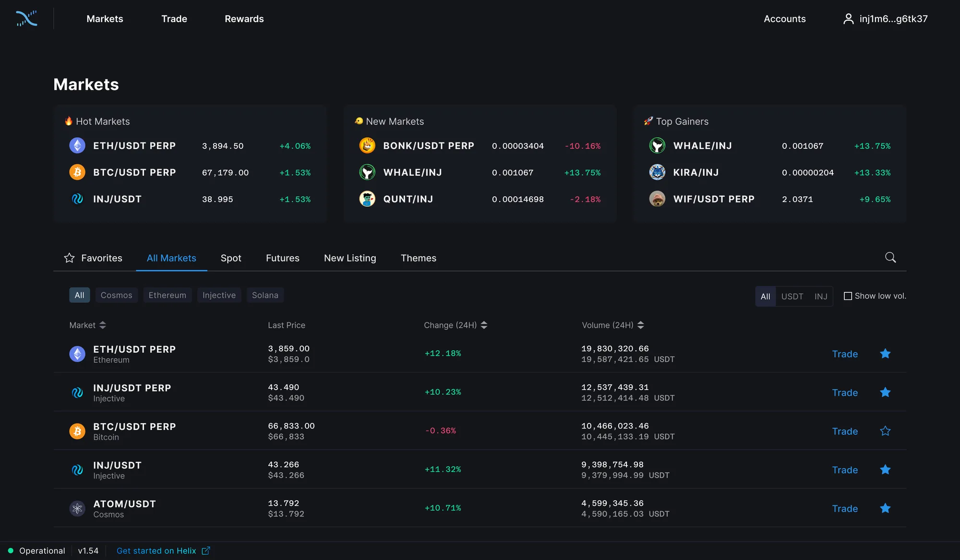
Task: Open the Trade nav item
Action: [174, 19]
